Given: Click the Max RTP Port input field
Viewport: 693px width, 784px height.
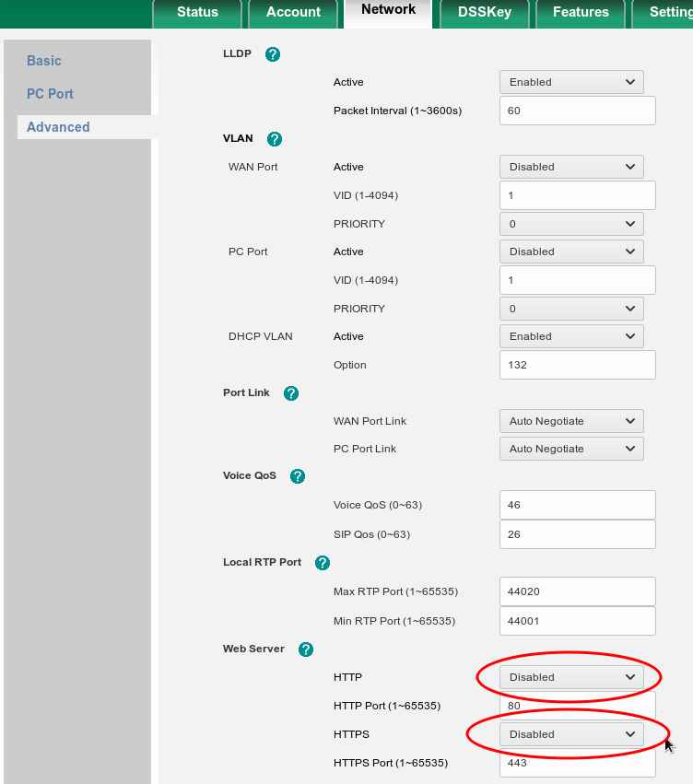Looking at the screenshot, I should click(577, 591).
